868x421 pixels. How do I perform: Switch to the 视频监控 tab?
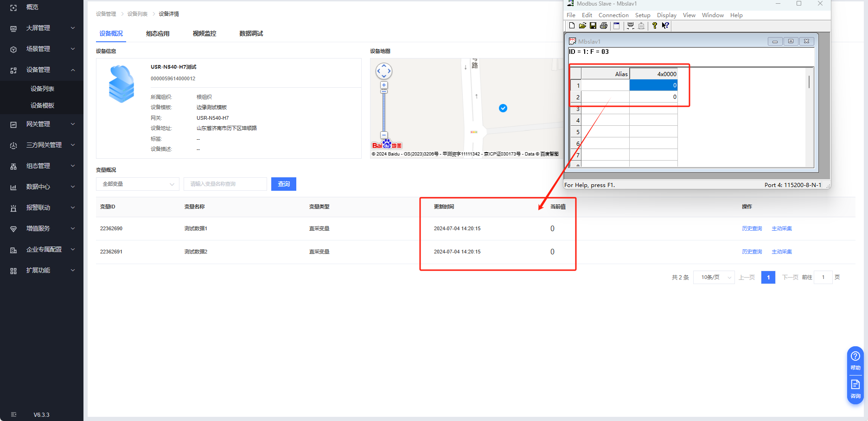(204, 33)
